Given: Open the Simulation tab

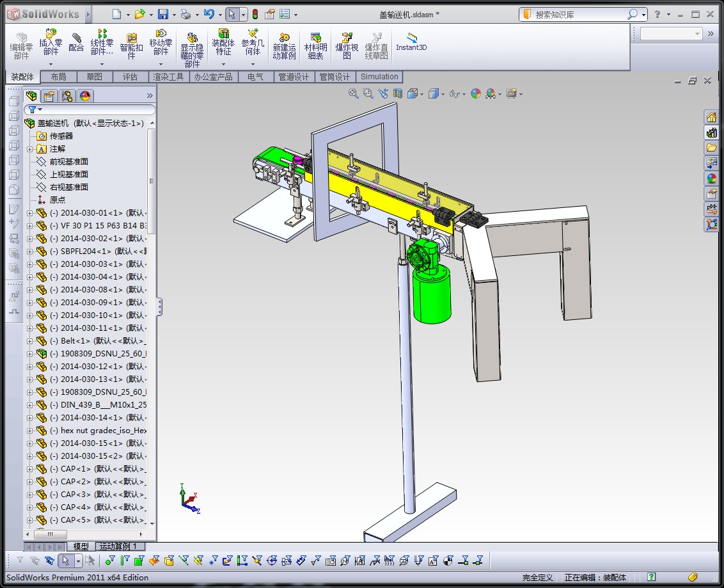Looking at the screenshot, I should coord(379,77).
